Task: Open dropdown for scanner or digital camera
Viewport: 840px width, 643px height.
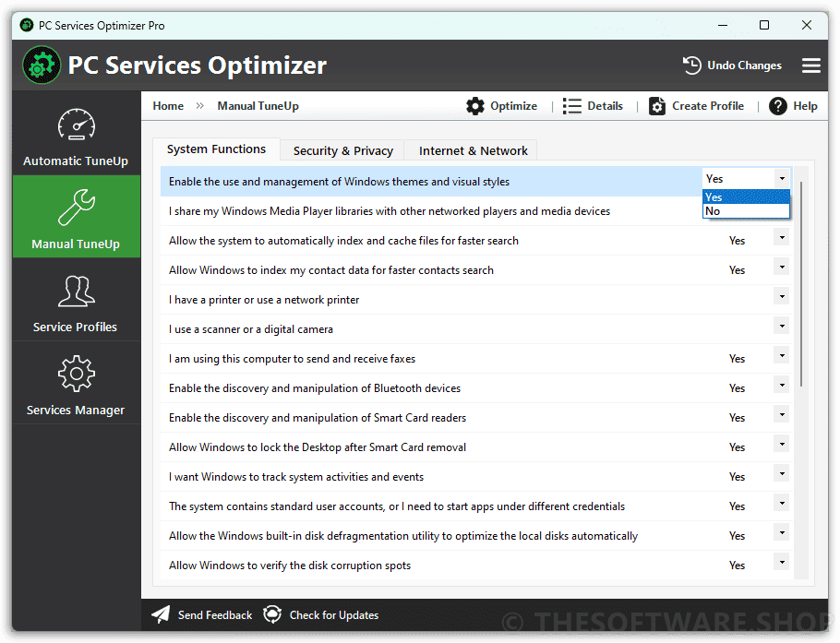Action: 782,326
